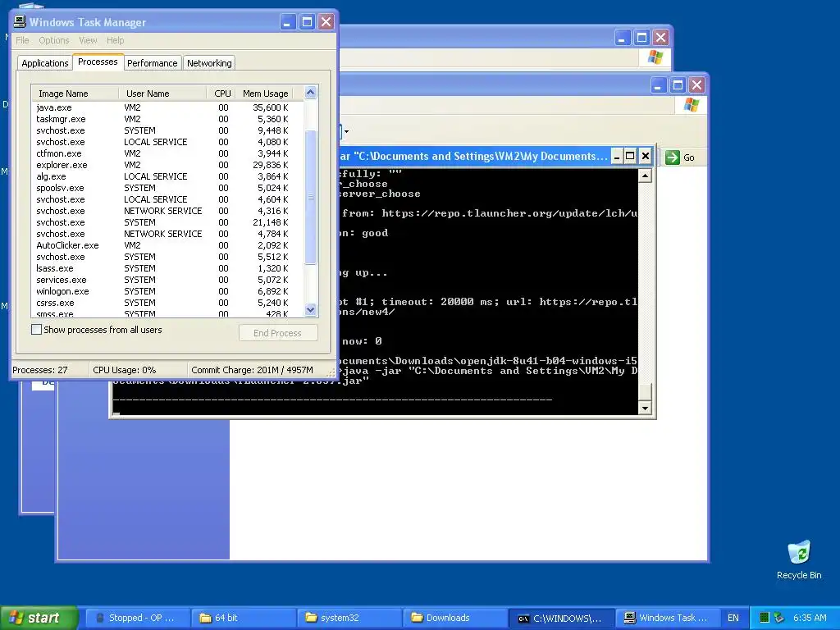Click command prompt scroll down arrow
The image size is (840, 630).
[645, 409]
